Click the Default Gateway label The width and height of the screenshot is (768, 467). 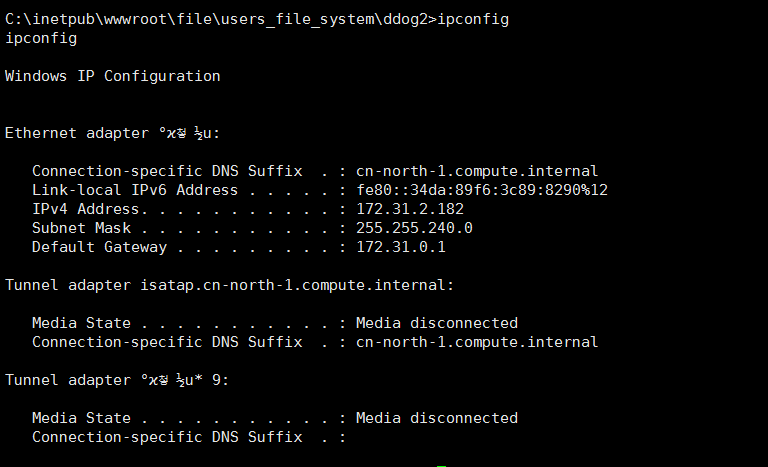point(99,247)
